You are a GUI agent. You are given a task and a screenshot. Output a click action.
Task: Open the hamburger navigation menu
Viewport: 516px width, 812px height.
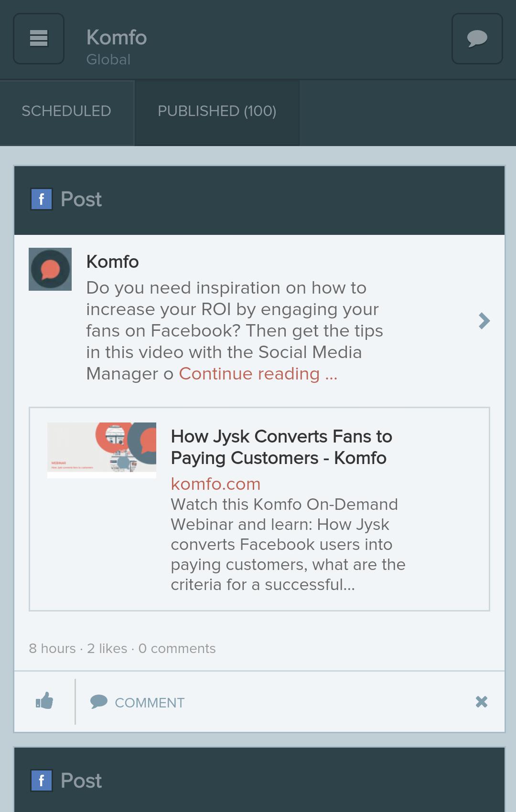pyautogui.click(x=38, y=39)
